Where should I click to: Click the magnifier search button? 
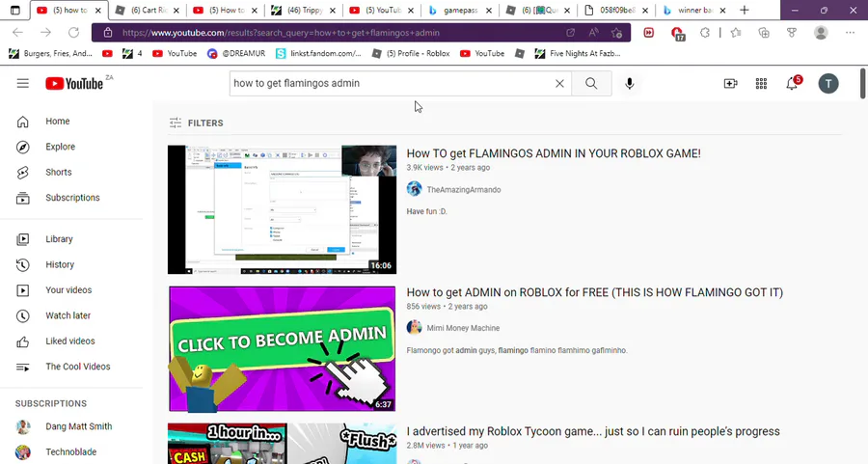coord(591,84)
